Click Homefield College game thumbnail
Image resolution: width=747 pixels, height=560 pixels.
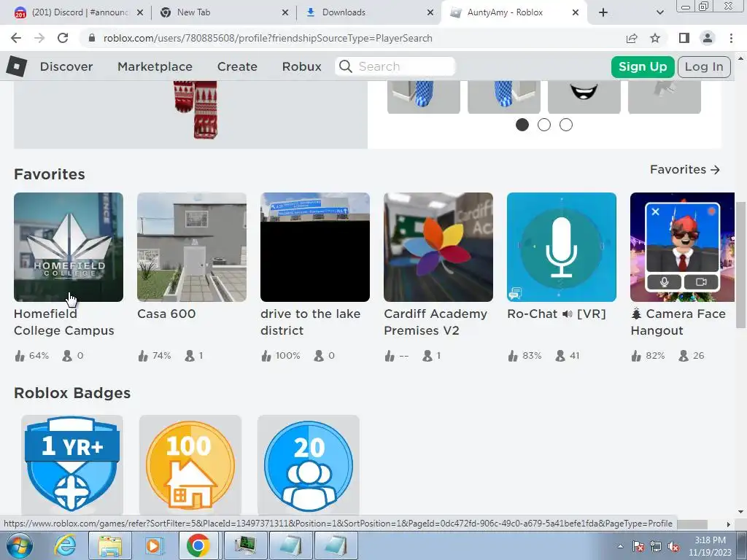coord(69,247)
